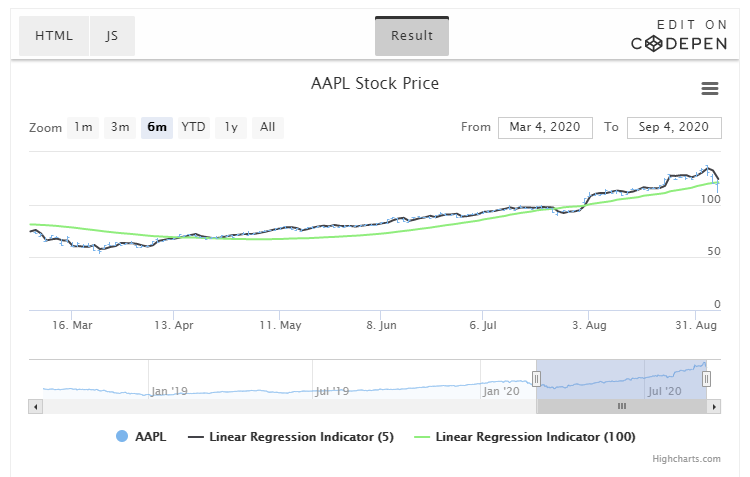Select the YTD zoom button
The width and height of the screenshot is (750, 477).
[194, 127]
